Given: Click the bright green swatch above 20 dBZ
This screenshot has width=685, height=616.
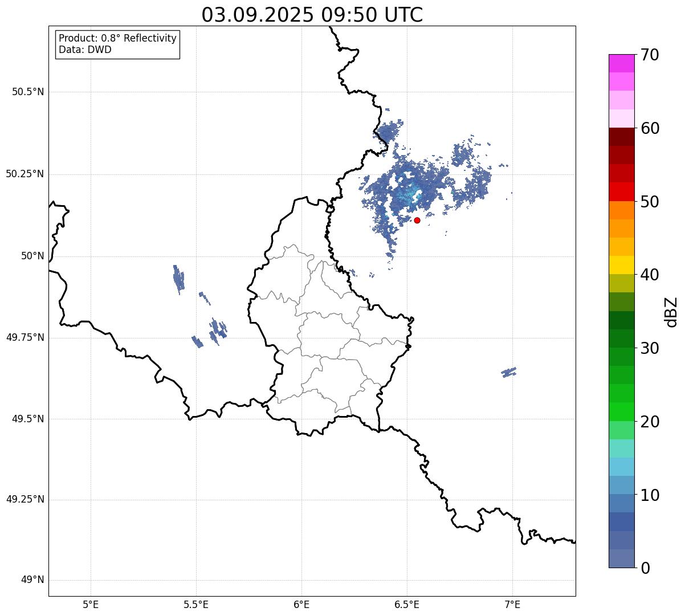Looking at the screenshot, I should 622,412.
